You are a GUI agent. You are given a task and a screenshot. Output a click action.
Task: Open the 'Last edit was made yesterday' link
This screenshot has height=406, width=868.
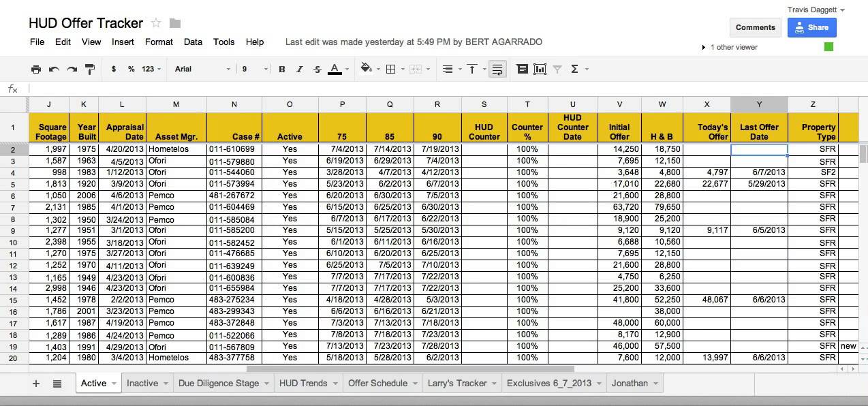point(414,42)
